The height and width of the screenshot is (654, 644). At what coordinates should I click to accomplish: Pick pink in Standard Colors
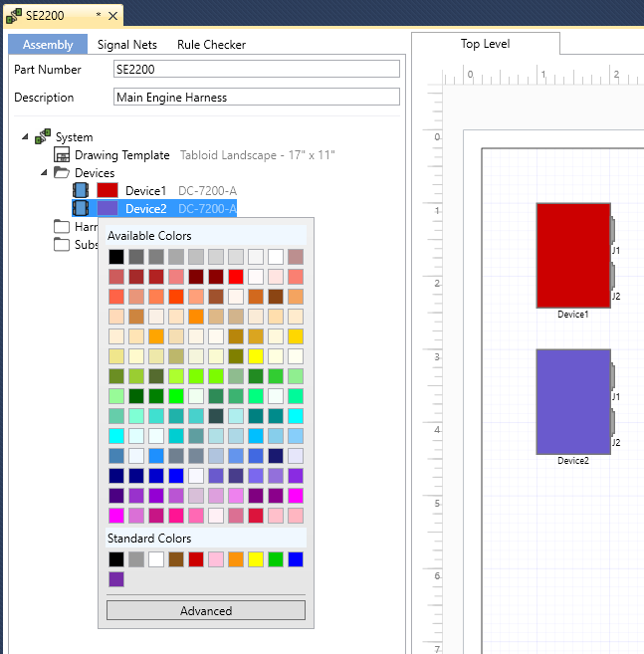[x=216, y=559]
